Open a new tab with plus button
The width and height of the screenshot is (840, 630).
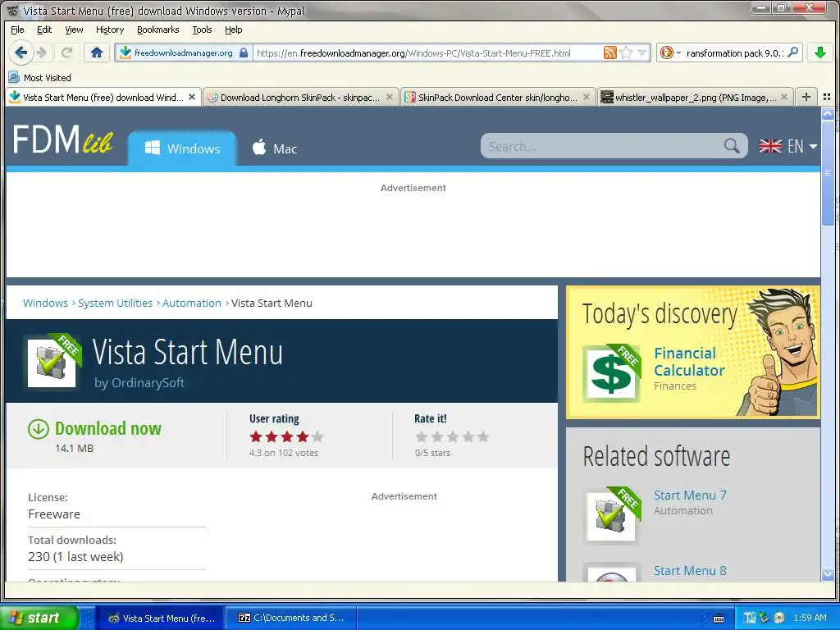pos(806,97)
